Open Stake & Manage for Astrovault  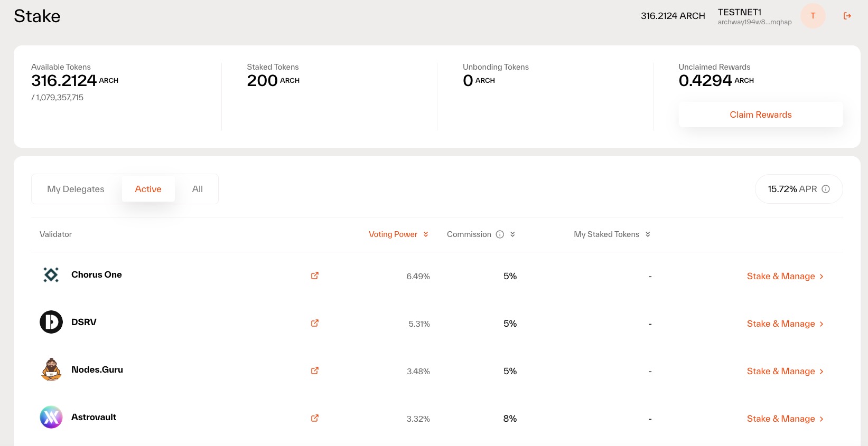(785, 419)
